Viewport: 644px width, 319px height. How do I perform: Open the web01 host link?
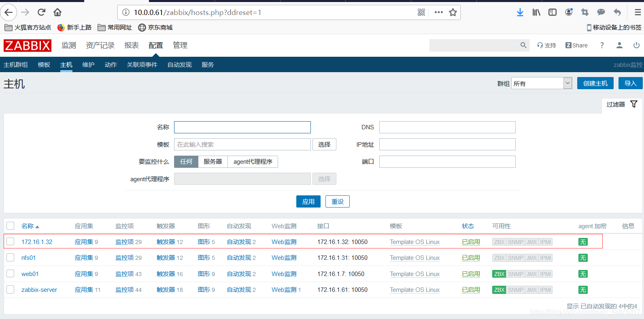[30, 274]
